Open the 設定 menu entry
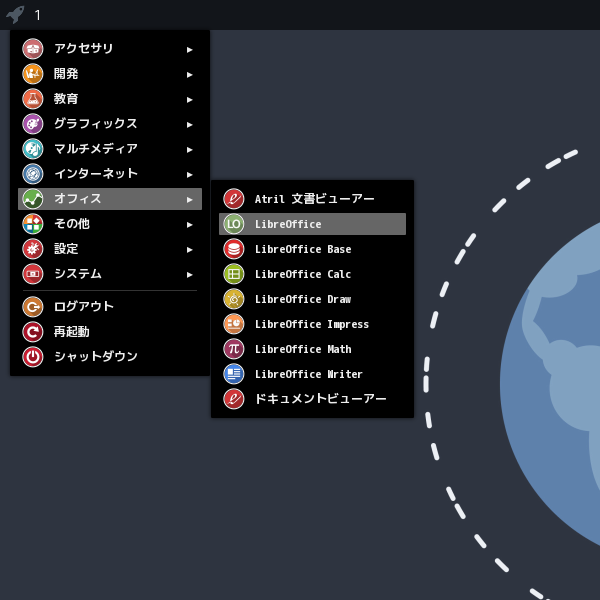 coord(110,249)
